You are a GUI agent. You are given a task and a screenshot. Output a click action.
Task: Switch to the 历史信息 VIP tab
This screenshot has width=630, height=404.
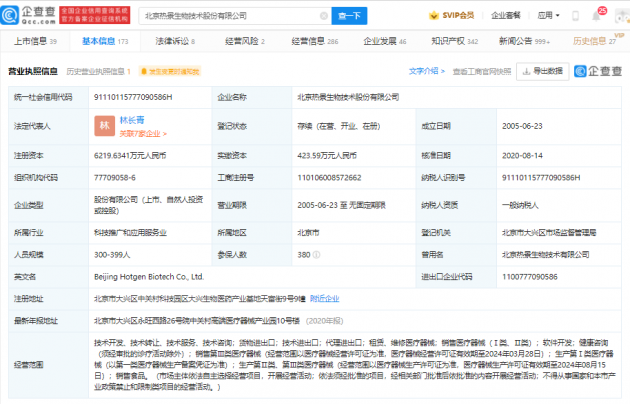coord(594,41)
